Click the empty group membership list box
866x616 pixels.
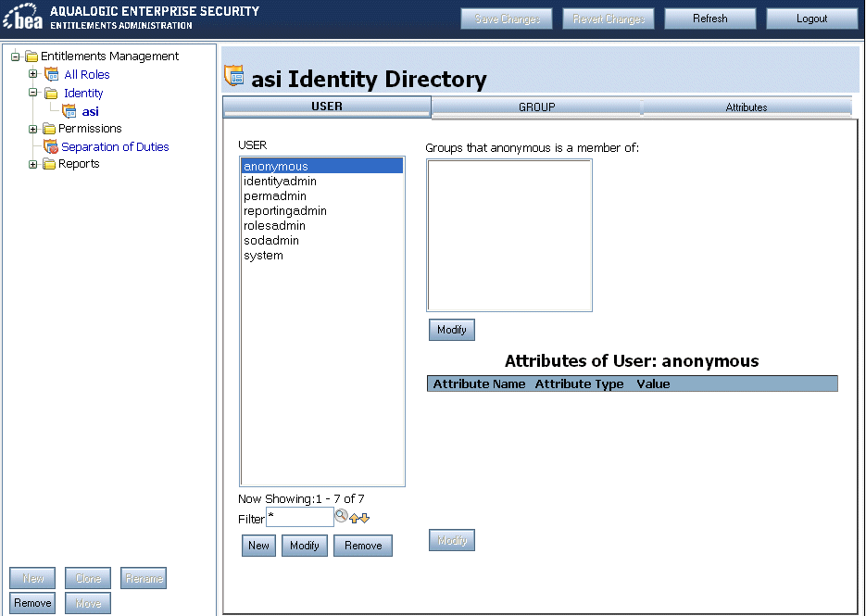click(509, 235)
